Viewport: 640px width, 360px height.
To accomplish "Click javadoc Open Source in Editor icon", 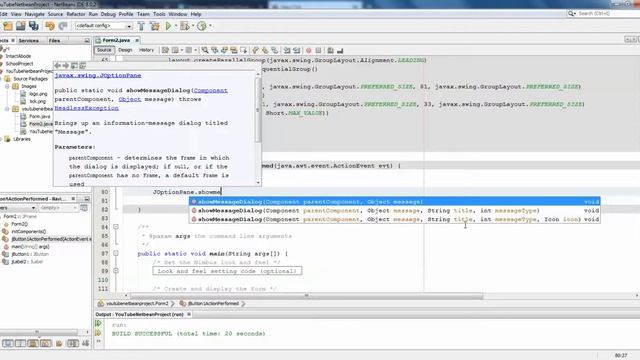I will tap(83, 66).
